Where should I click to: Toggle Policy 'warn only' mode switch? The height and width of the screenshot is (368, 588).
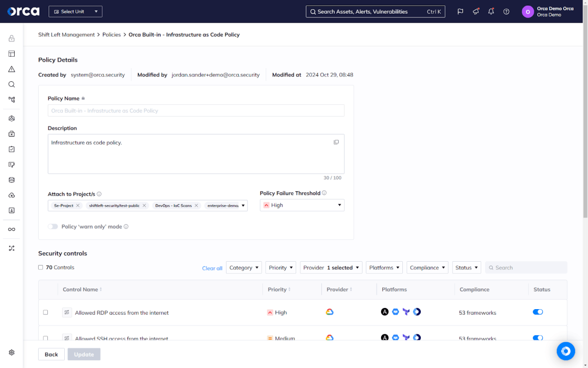coord(53,226)
